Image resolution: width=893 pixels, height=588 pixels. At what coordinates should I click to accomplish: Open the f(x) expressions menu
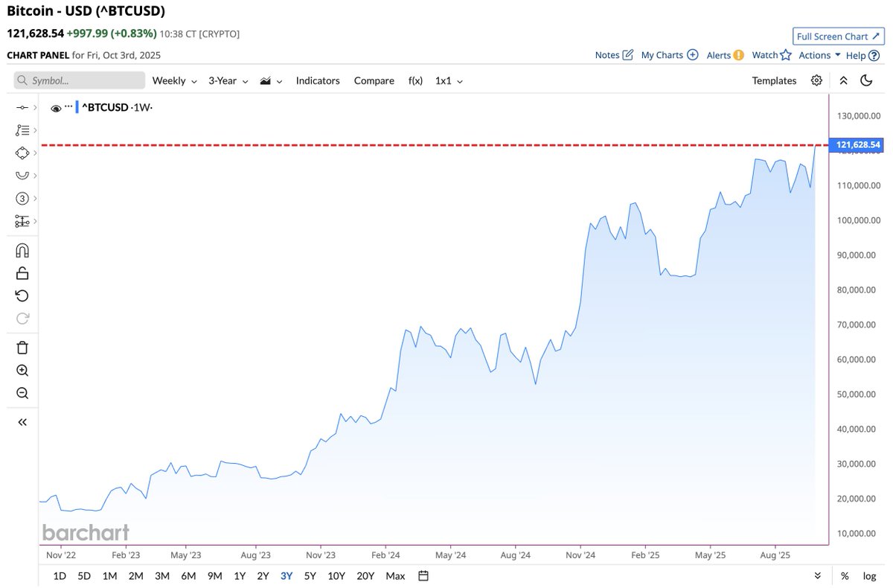pos(415,80)
